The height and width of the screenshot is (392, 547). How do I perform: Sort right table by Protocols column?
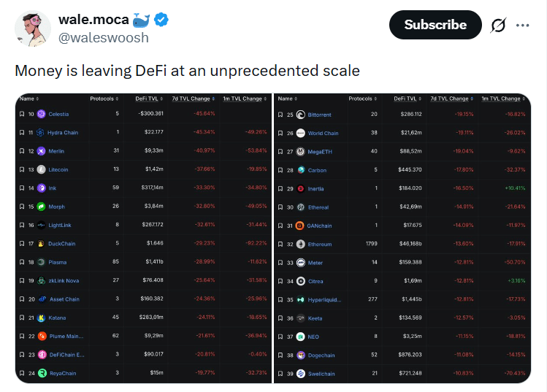click(x=362, y=99)
